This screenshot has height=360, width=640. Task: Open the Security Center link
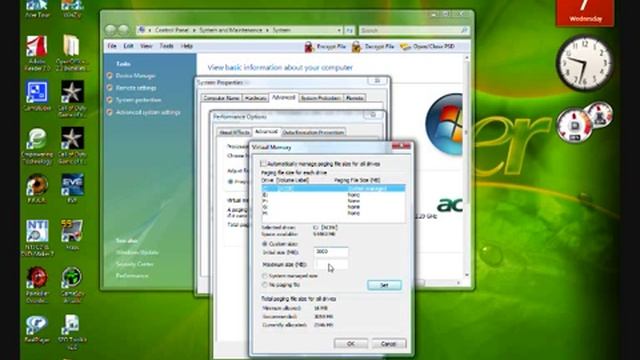click(134, 264)
